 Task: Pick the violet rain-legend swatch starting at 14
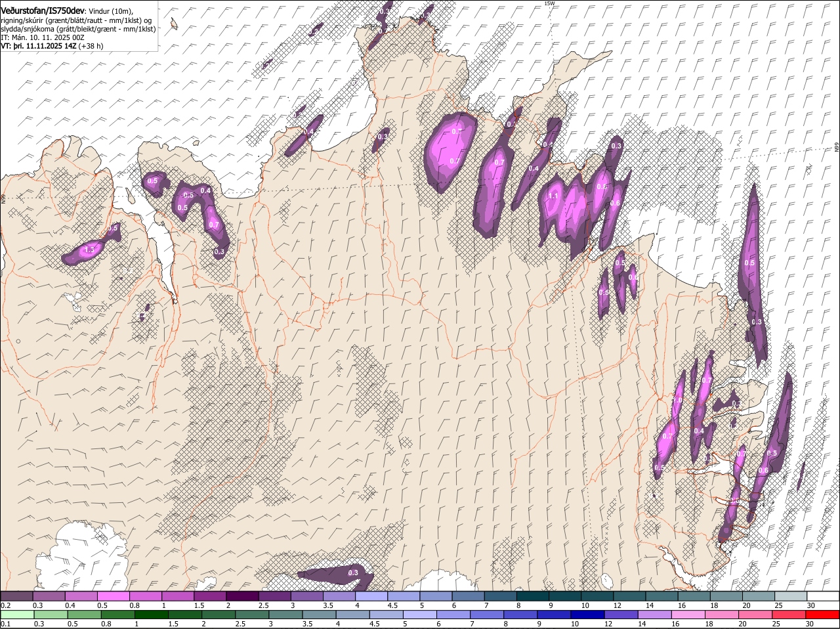coord(654,615)
